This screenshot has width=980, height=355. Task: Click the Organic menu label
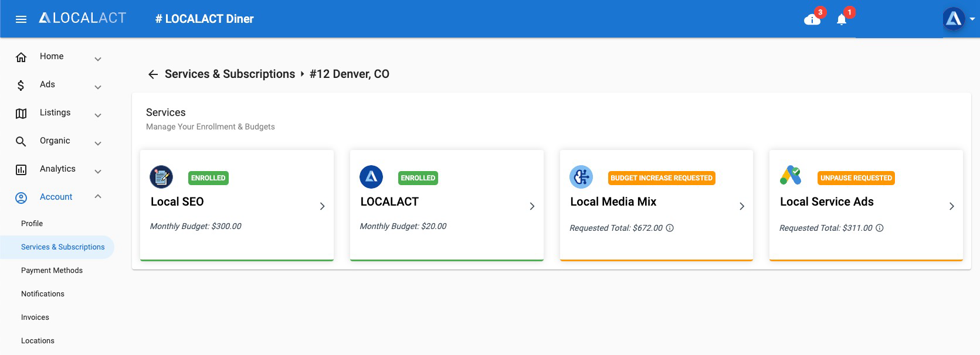pos(55,141)
